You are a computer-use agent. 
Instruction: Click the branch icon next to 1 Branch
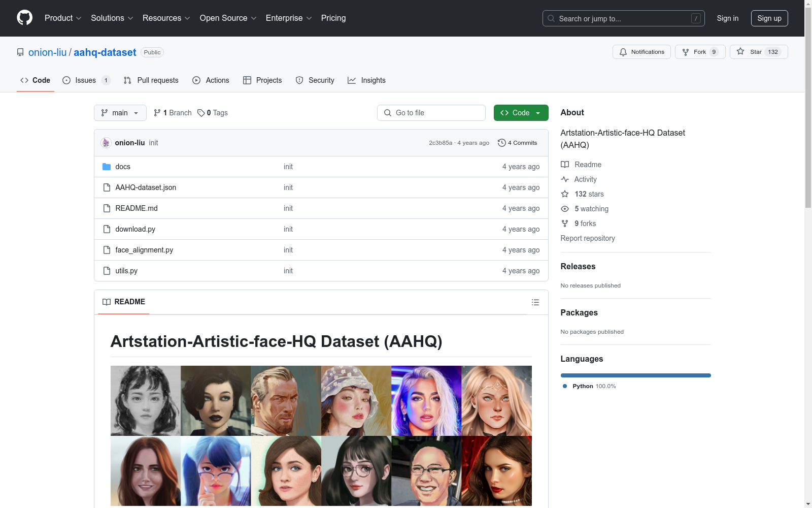(157, 113)
